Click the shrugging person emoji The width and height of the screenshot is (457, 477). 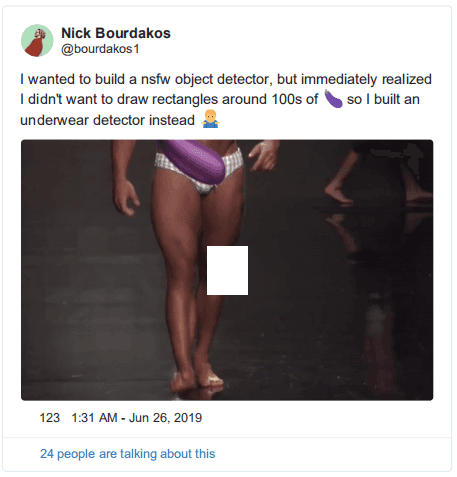click(210, 119)
